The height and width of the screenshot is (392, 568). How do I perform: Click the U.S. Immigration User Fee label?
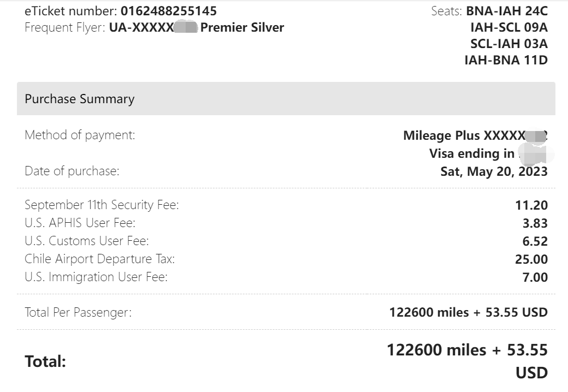tap(96, 277)
